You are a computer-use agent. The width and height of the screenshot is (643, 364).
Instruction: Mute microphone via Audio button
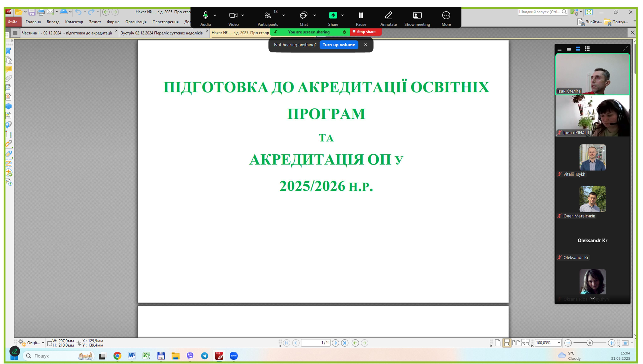205,15
